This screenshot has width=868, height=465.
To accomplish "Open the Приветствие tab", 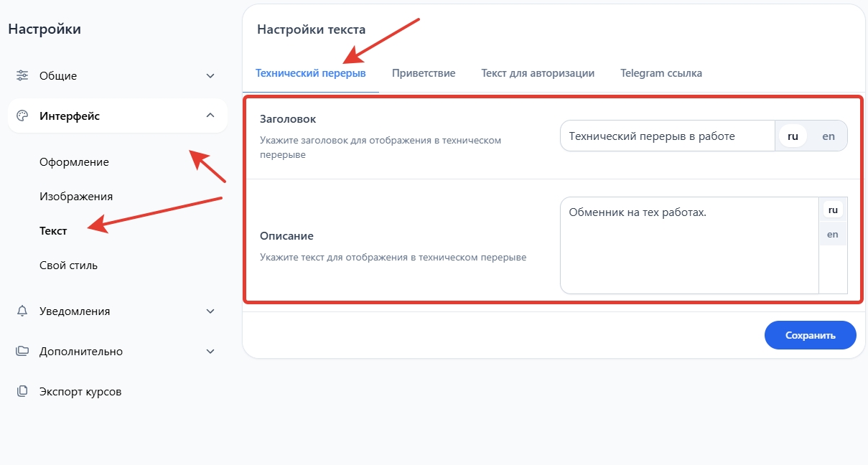I will pyautogui.click(x=424, y=73).
